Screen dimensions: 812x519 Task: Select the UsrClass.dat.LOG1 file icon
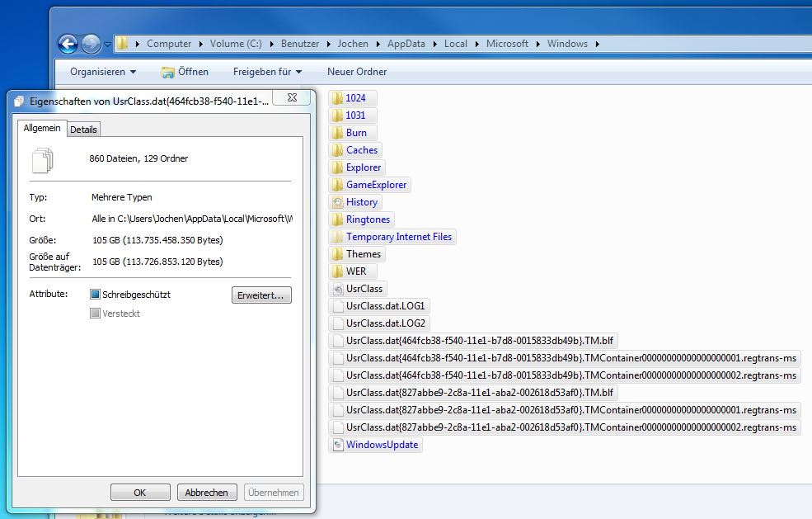(x=338, y=306)
